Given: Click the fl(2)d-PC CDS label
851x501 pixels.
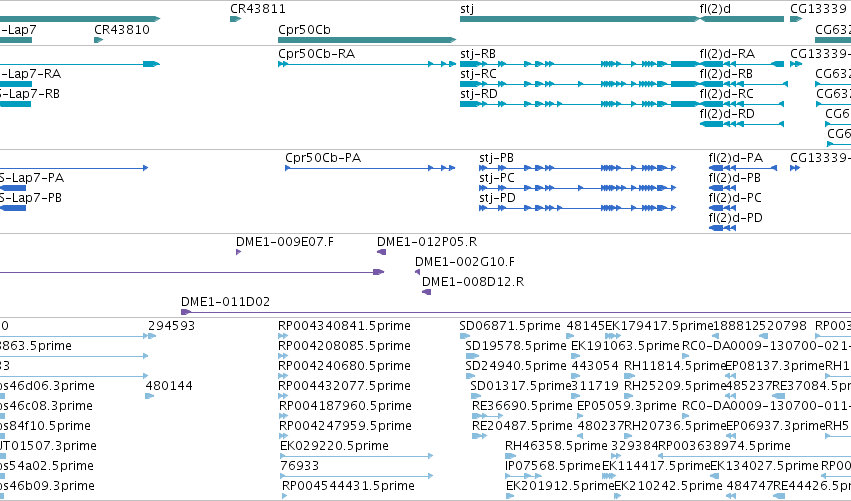Looking at the screenshot, I should pyautogui.click(x=735, y=198).
